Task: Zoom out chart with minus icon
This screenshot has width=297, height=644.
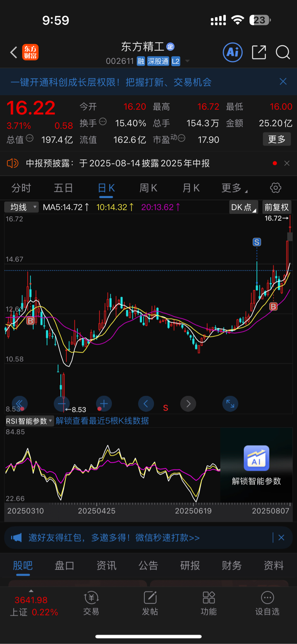Action: (61, 404)
